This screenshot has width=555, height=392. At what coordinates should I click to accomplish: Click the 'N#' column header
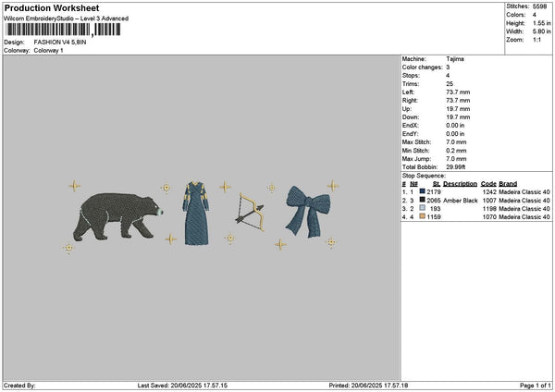pyautogui.click(x=413, y=184)
